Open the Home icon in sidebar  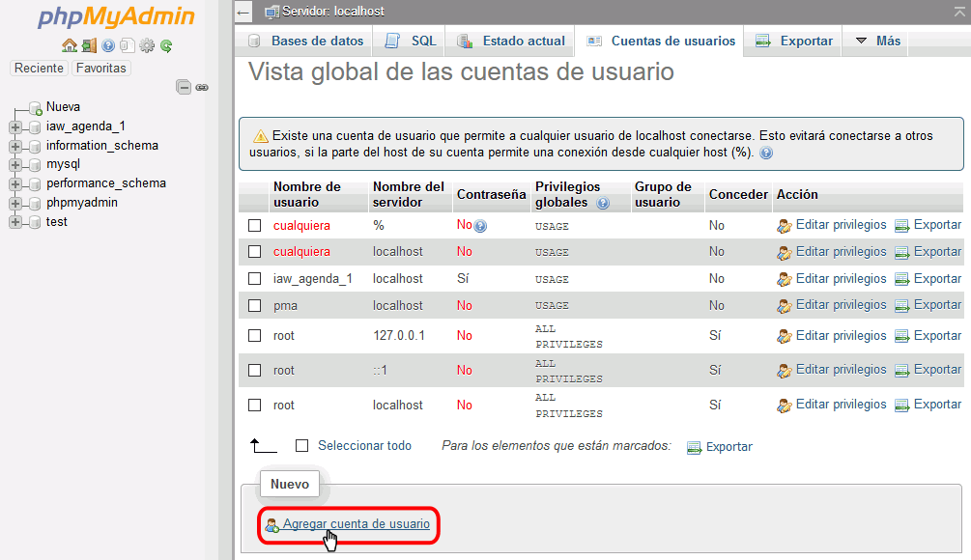70,45
